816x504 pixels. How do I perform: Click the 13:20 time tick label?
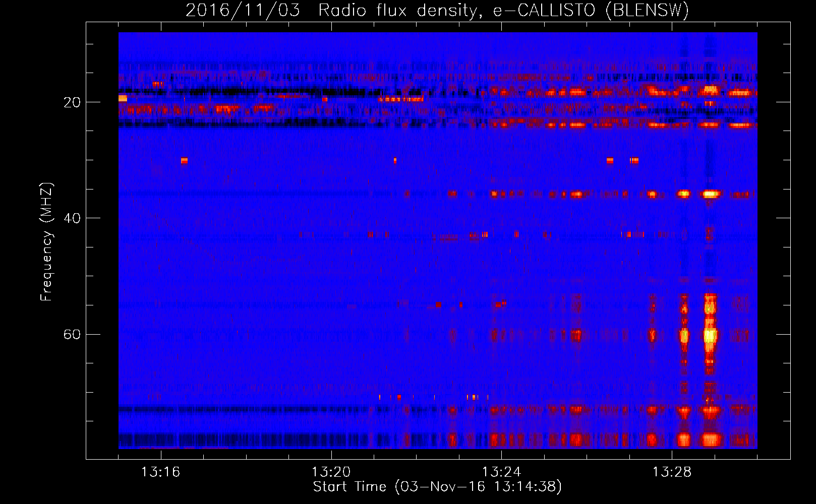(x=331, y=472)
